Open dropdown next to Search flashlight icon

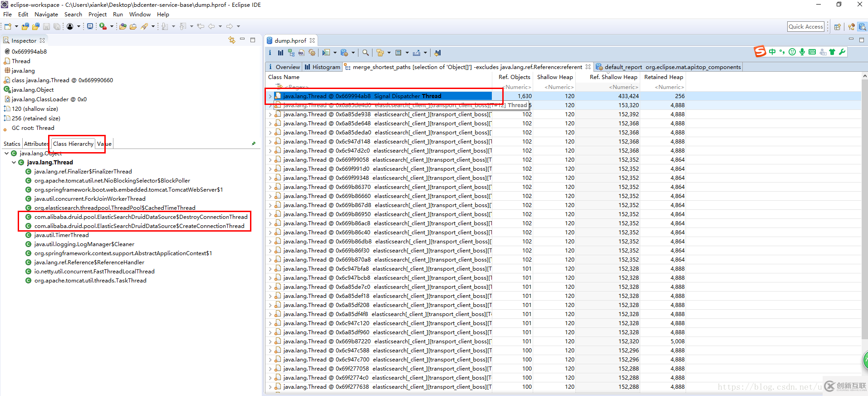tap(153, 26)
